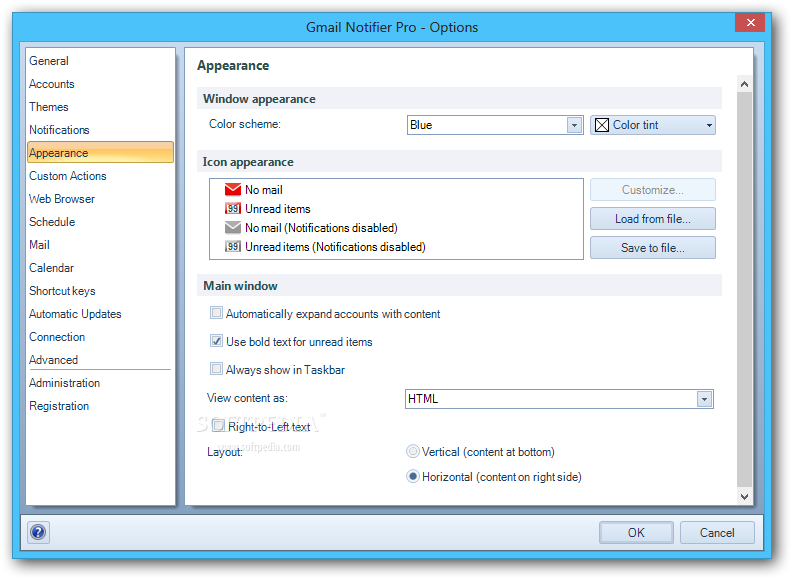The width and height of the screenshot is (792, 579).
Task: Click the gray Unread items disabled 99 icon
Action: click(233, 247)
